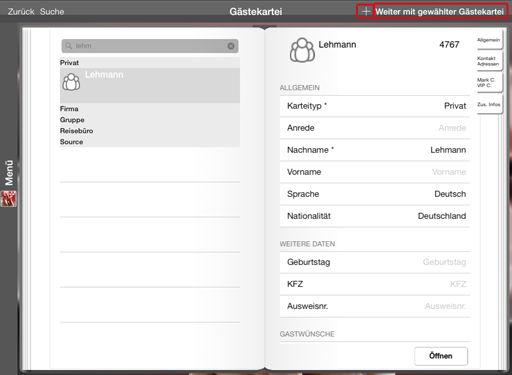Click the Öffnen button
This screenshot has width=512, height=375.
tap(441, 356)
